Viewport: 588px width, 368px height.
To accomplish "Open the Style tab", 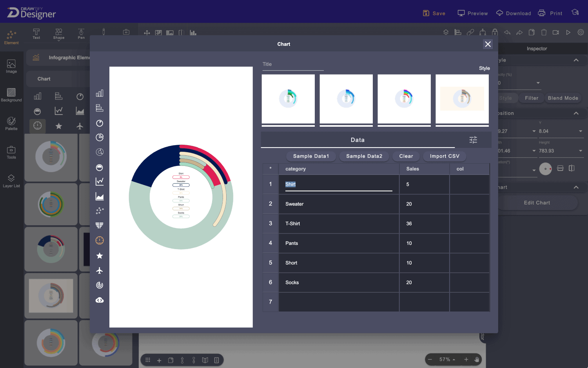I will (x=484, y=68).
